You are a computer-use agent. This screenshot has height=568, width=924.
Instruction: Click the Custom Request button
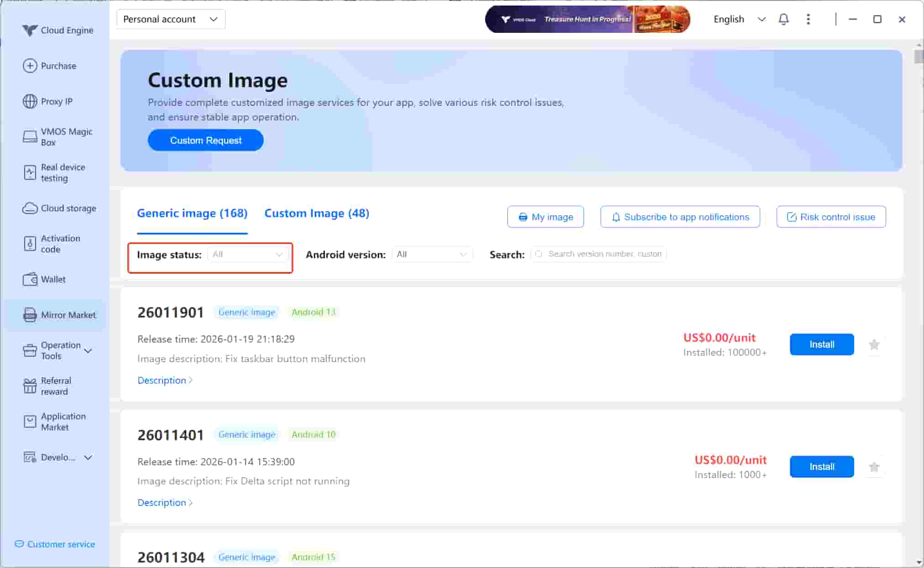(205, 141)
